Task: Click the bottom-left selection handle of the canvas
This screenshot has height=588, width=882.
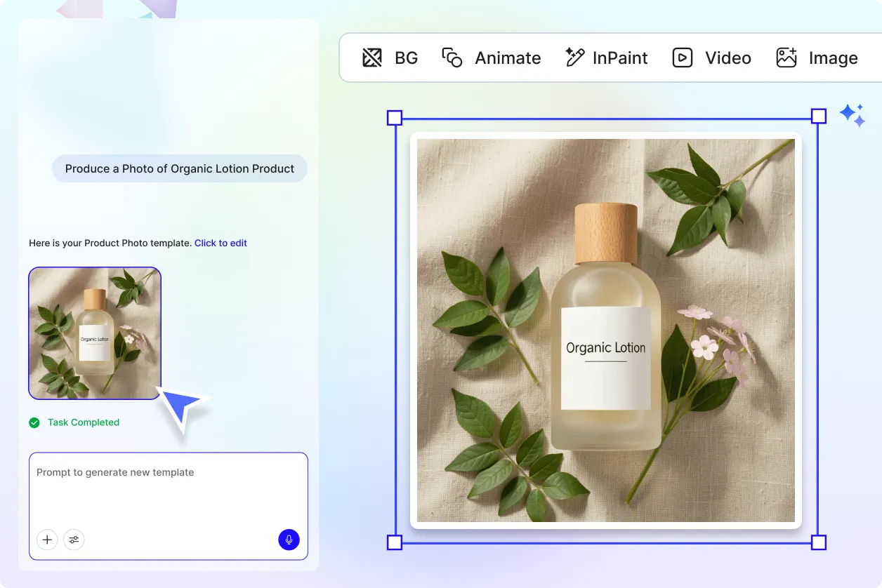Action: (395, 542)
